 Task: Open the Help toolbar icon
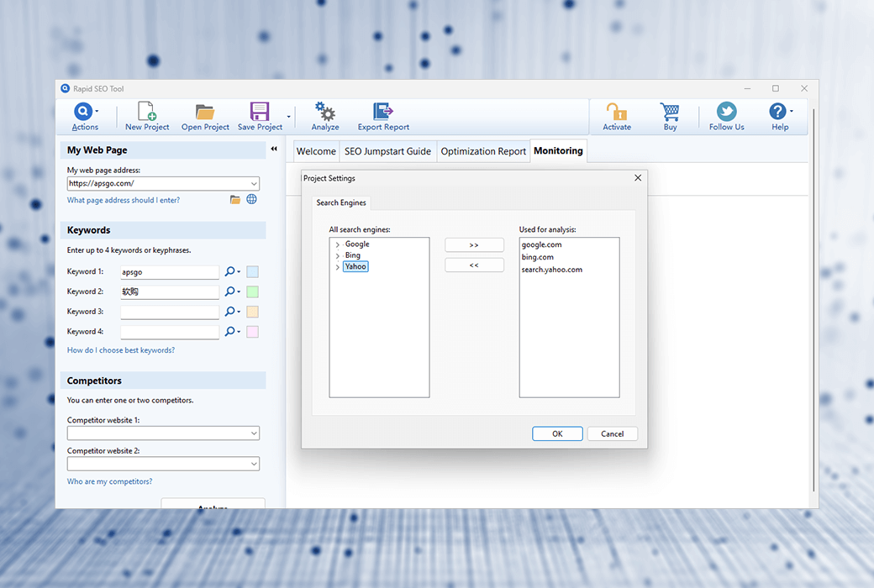click(x=777, y=112)
